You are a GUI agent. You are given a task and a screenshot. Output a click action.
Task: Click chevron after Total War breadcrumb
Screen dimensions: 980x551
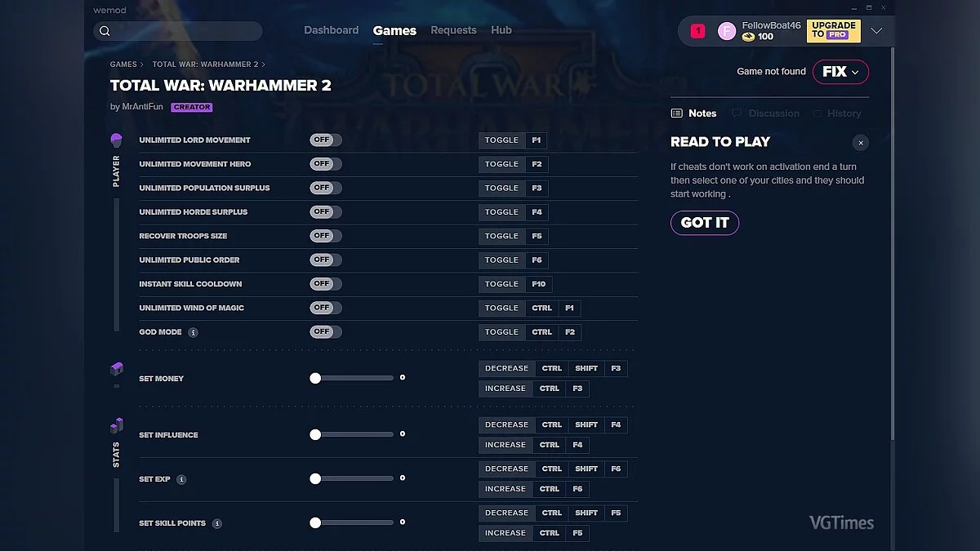263,64
